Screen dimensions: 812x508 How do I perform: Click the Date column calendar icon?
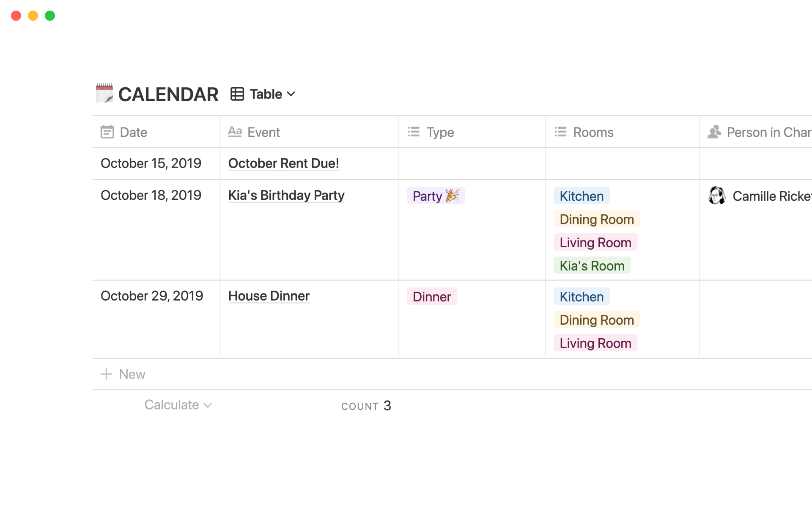(x=107, y=132)
